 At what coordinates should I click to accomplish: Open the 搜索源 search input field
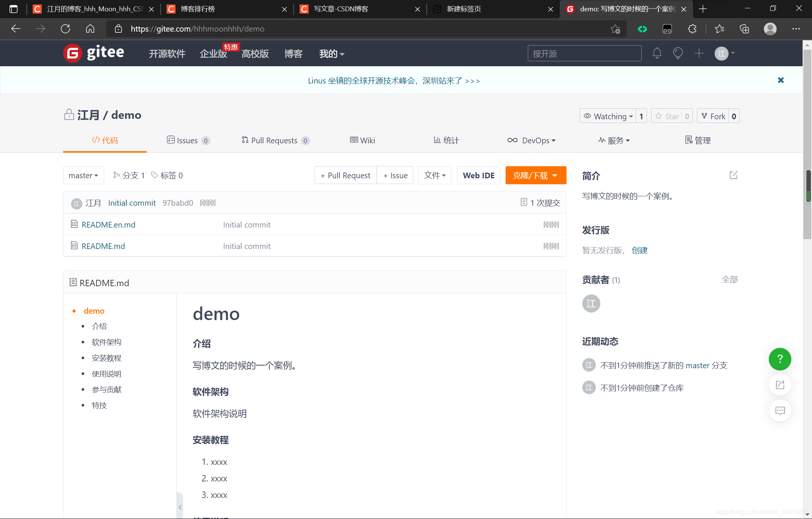click(584, 54)
